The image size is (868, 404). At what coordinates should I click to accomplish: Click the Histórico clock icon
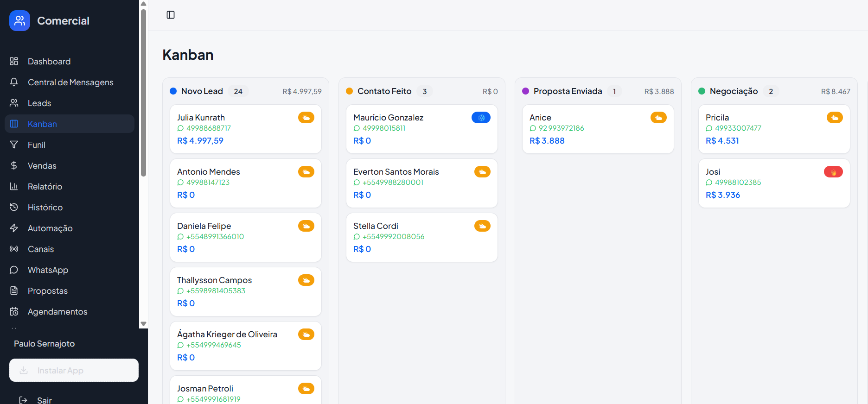[x=14, y=207]
